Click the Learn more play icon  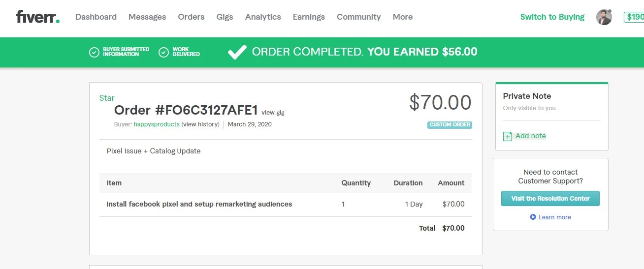tap(533, 217)
